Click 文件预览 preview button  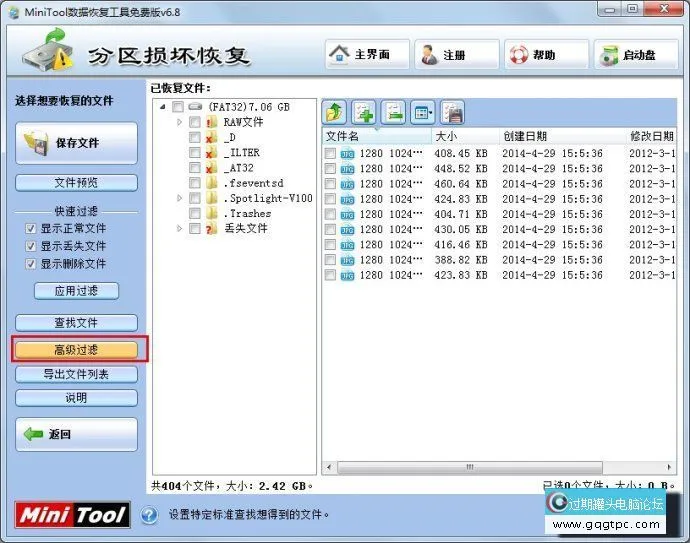[x=77, y=183]
